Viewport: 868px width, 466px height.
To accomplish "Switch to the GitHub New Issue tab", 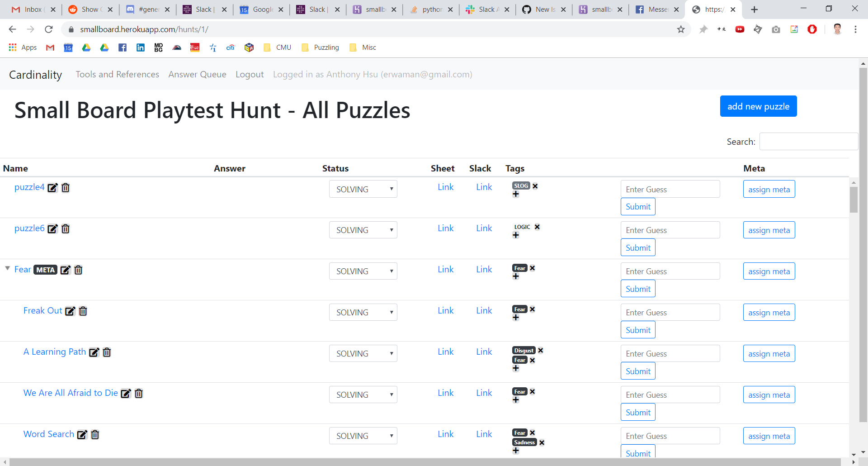I will 542,9.
